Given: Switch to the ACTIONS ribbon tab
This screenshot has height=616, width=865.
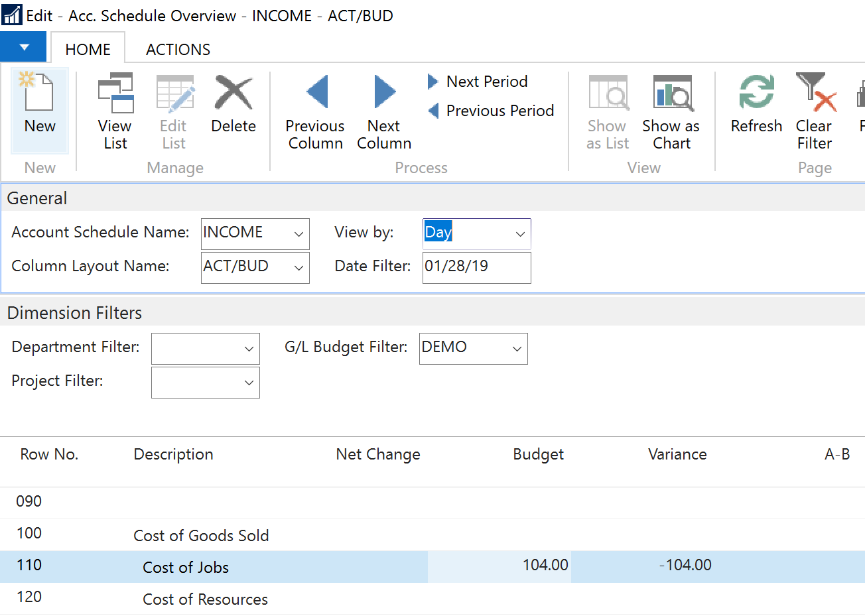Looking at the screenshot, I should pos(178,50).
